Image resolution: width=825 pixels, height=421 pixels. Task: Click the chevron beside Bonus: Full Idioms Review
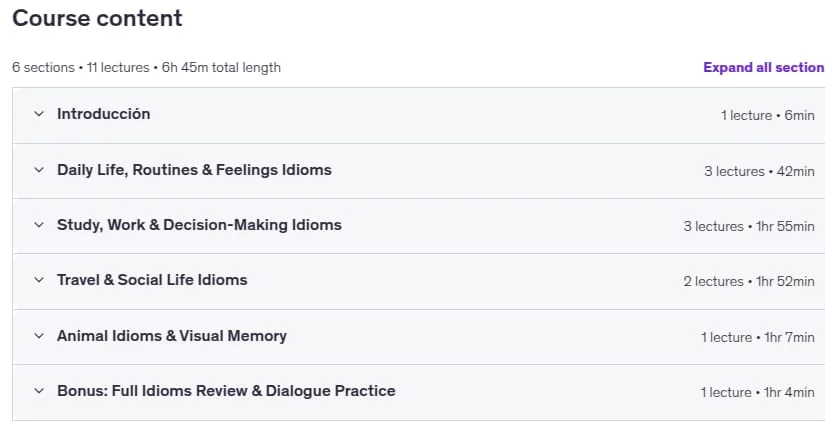pyautogui.click(x=39, y=390)
